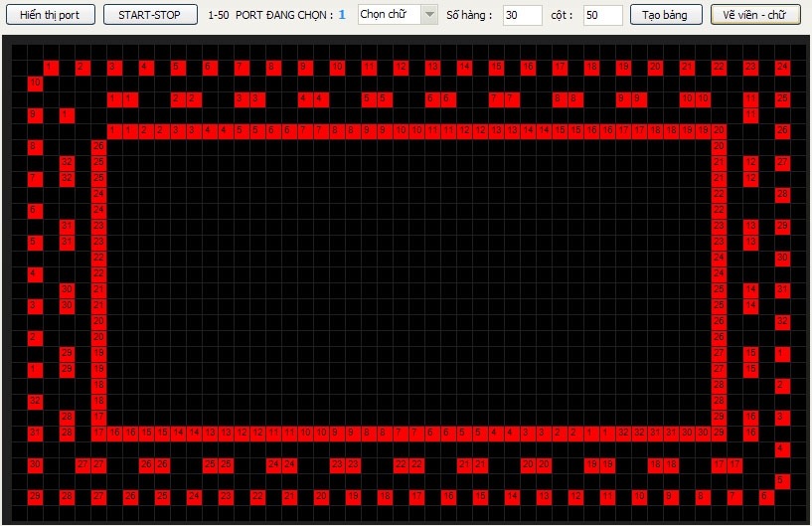Focus the 'Số hàng' rows input field
Viewport: 812px width, 526px height.
click(x=522, y=15)
